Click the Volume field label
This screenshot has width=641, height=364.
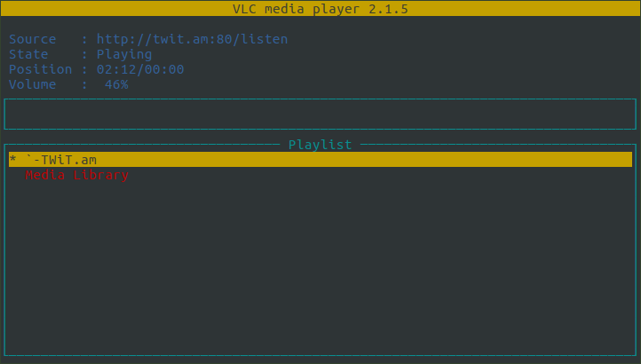click(x=32, y=84)
